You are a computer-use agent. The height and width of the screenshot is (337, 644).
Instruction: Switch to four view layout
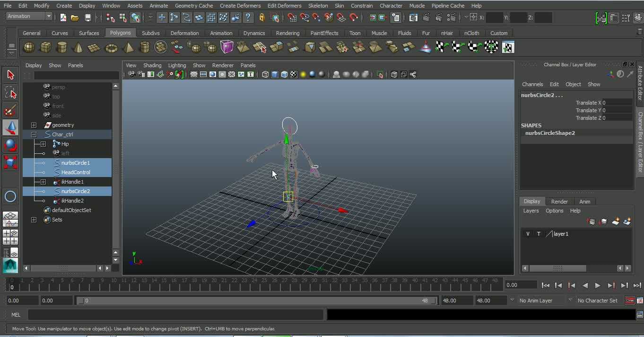pyautogui.click(x=10, y=237)
